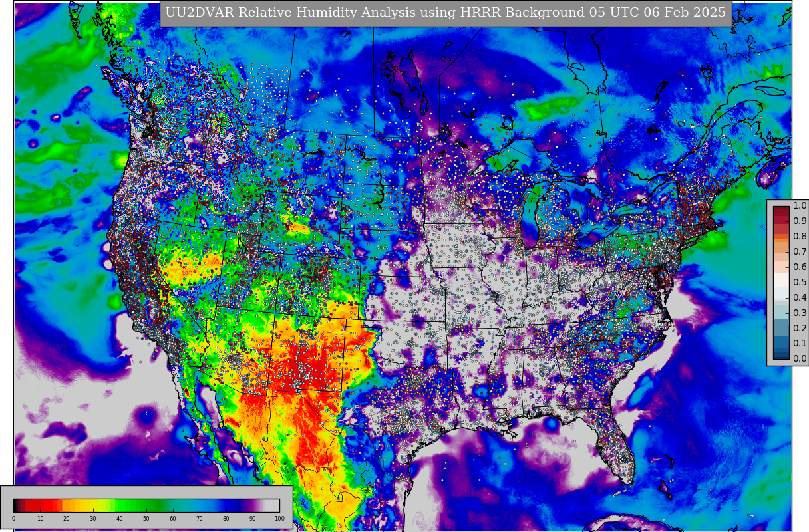Pick the bright green band above 40 on bottom colorbar

[120, 505]
